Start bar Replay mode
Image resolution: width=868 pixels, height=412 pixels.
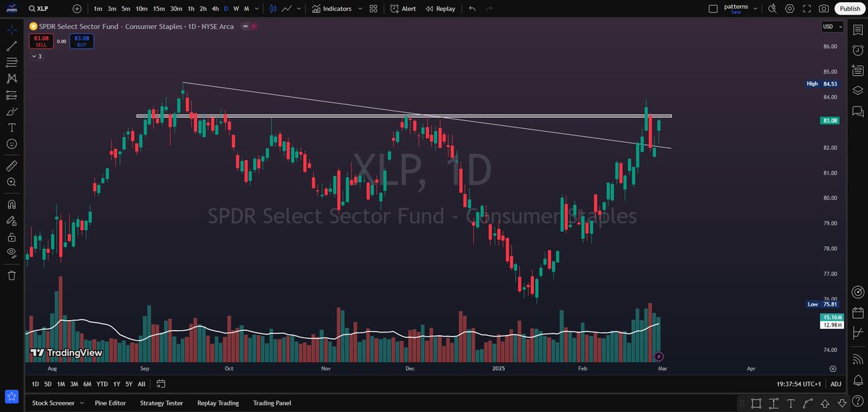coord(441,9)
